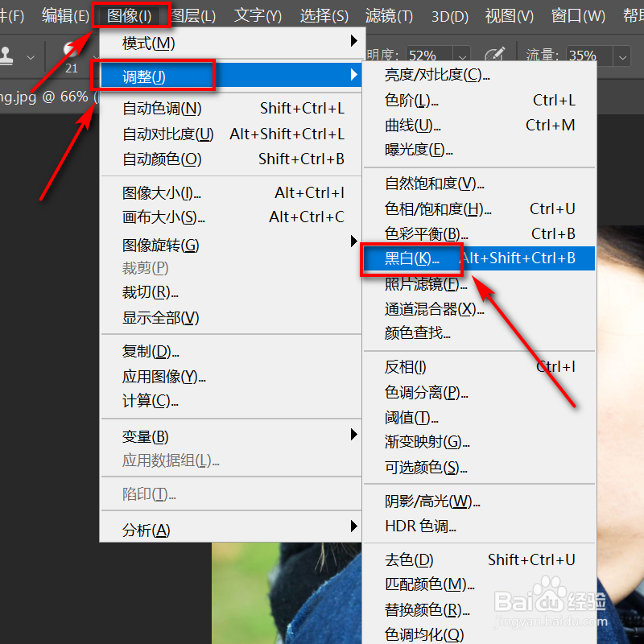
Task: Open 照片滤镜(F) adjustment
Action: coord(479,284)
